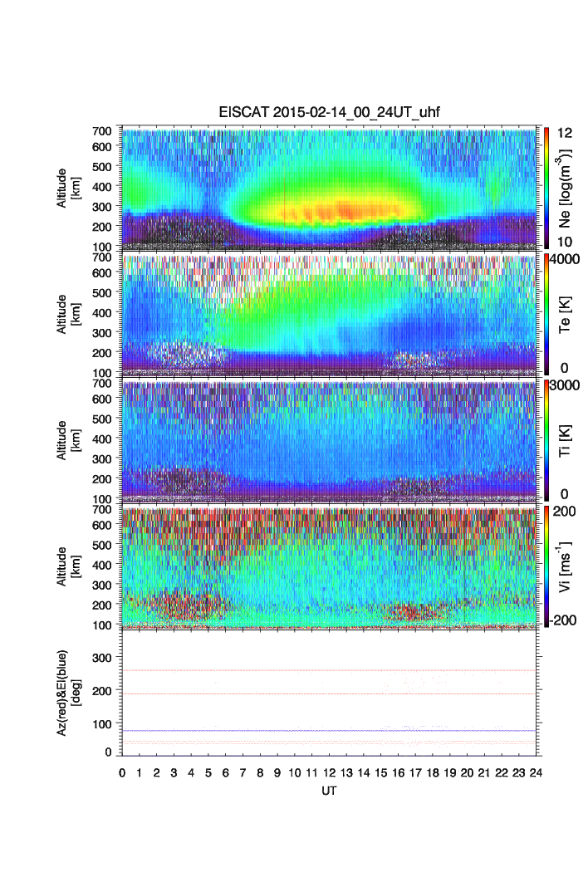Select the Te electron temperature color bar
The width and height of the screenshot is (588, 882).
546,315
